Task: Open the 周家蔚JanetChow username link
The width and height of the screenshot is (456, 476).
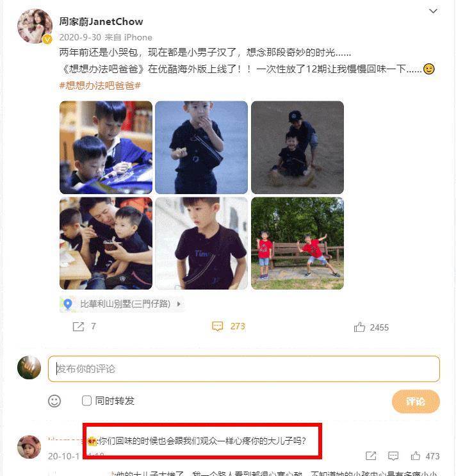Action: click(x=101, y=22)
